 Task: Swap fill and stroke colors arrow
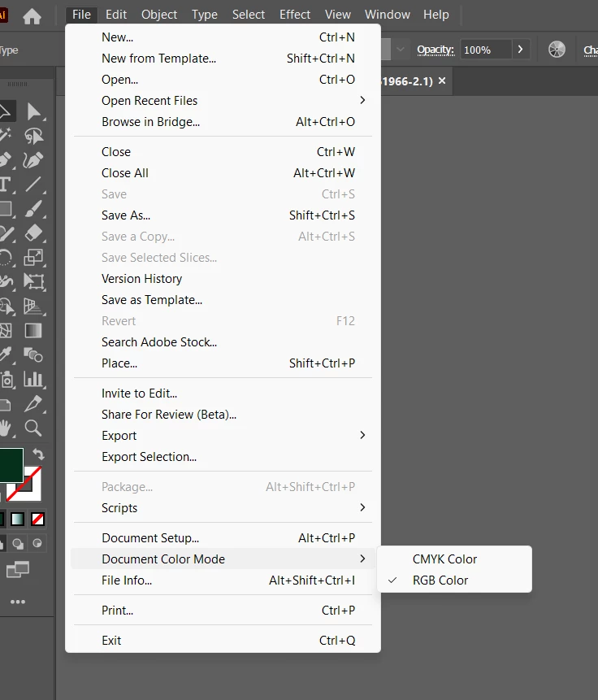[38, 454]
